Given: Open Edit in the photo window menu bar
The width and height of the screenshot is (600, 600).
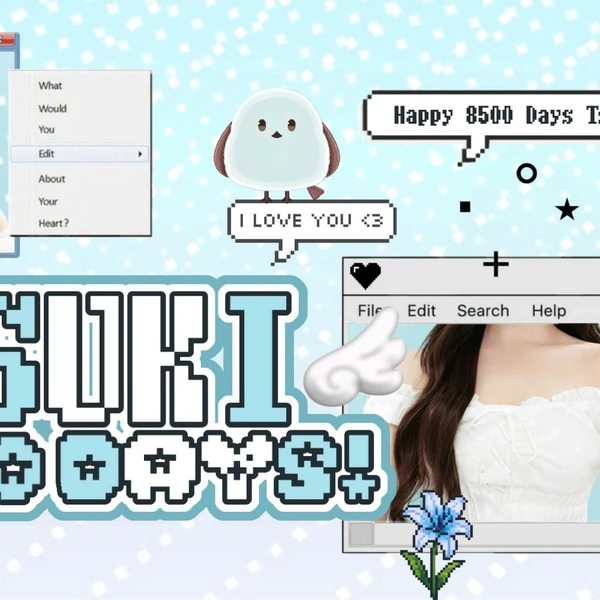Looking at the screenshot, I should click(422, 311).
